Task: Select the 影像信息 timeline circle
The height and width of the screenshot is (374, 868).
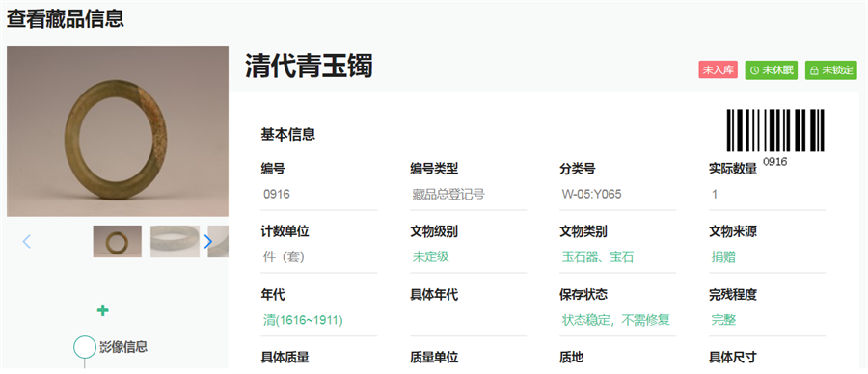Action: click(85, 347)
